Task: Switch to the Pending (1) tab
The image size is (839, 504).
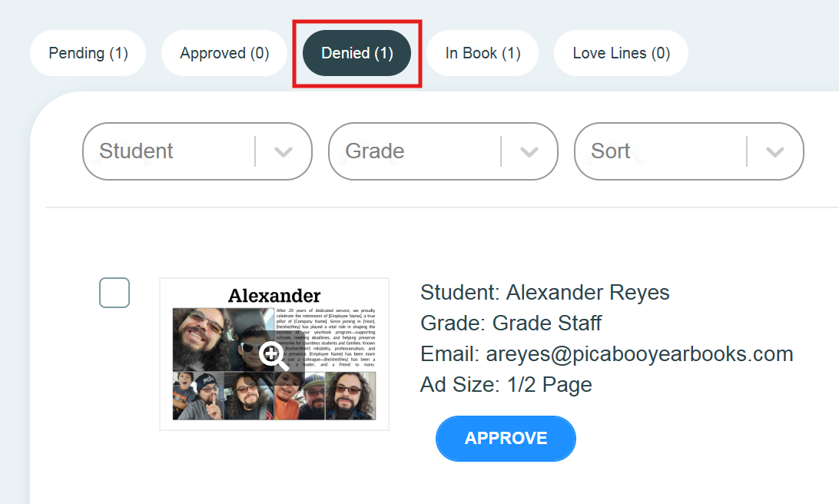Action: click(x=88, y=53)
